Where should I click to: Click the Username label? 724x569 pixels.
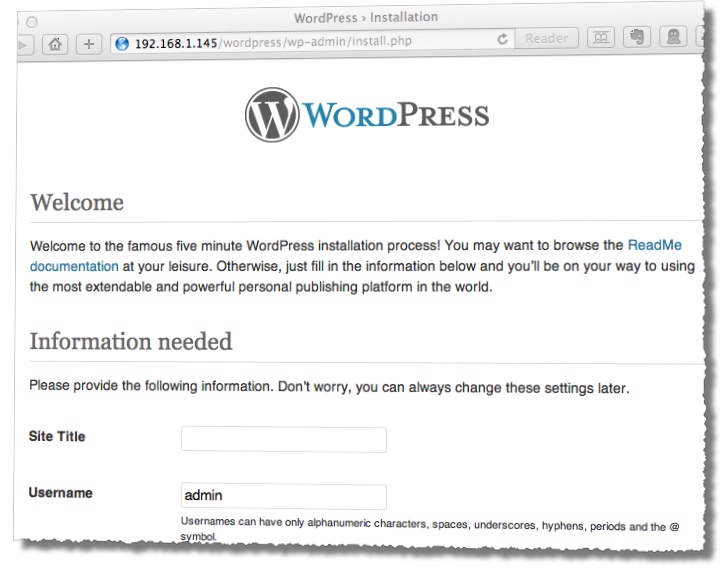pos(60,493)
